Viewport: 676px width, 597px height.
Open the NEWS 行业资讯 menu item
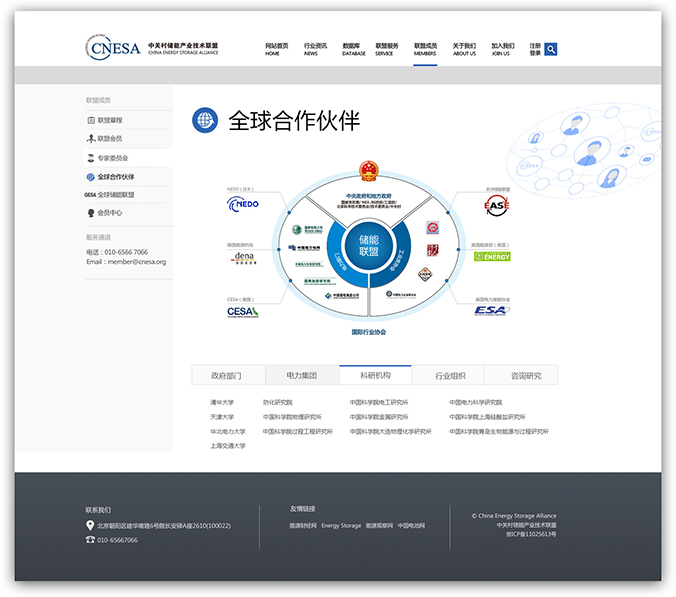pos(316,49)
